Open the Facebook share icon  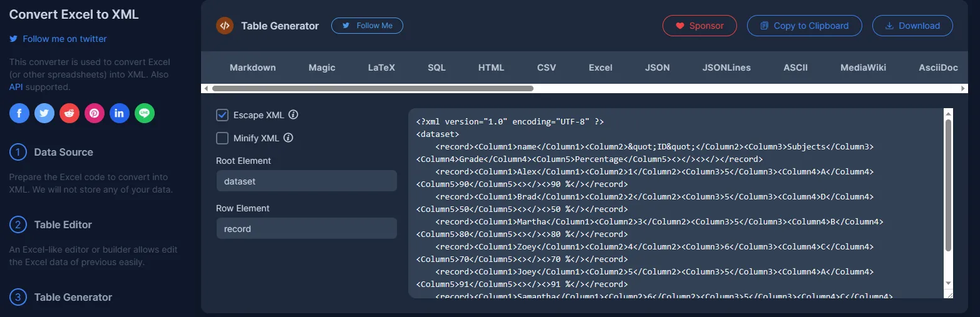(x=19, y=113)
